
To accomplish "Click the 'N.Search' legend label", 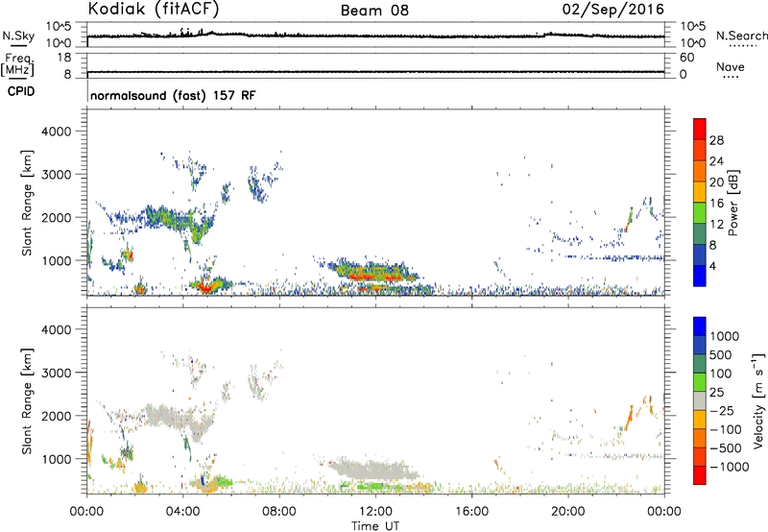I will tap(741, 36).
